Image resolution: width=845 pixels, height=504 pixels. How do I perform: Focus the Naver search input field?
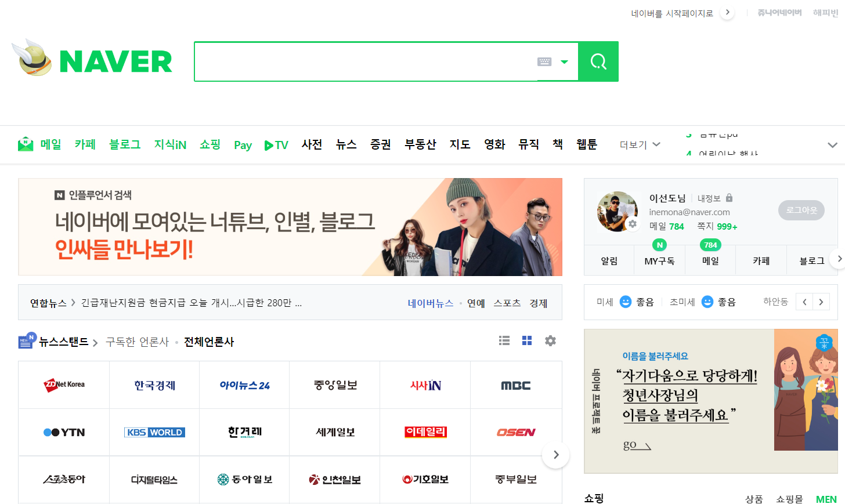tap(366, 61)
